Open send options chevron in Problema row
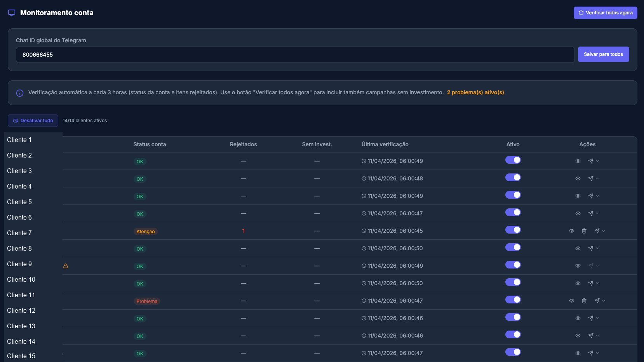Screen dimensions: 644x362 [604, 301]
